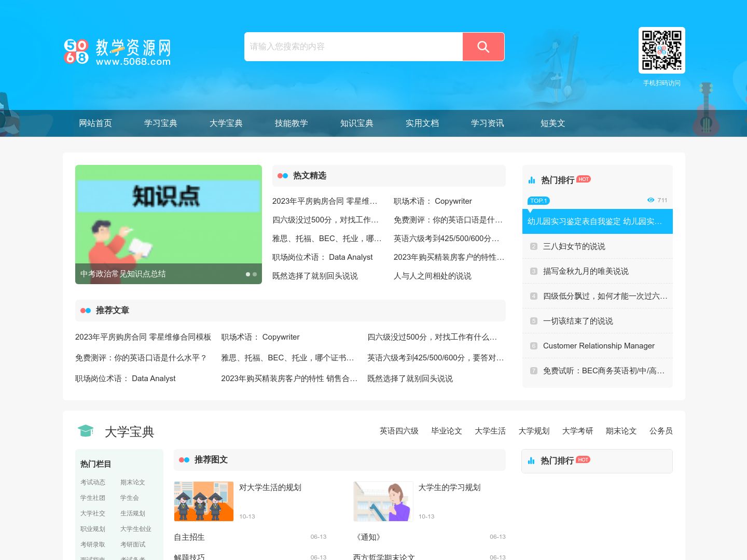Click the bar chart icon in lower 热门排行

pos(531,460)
